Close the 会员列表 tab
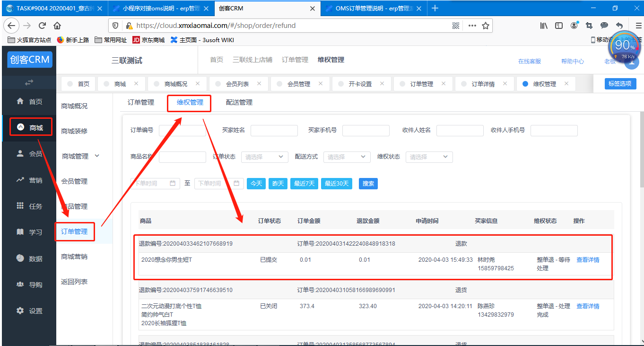Screen dimensions: 644x346 click(x=259, y=83)
